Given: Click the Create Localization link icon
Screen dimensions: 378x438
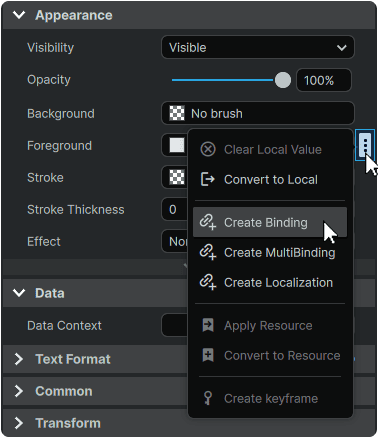Looking at the screenshot, I should point(208,282).
